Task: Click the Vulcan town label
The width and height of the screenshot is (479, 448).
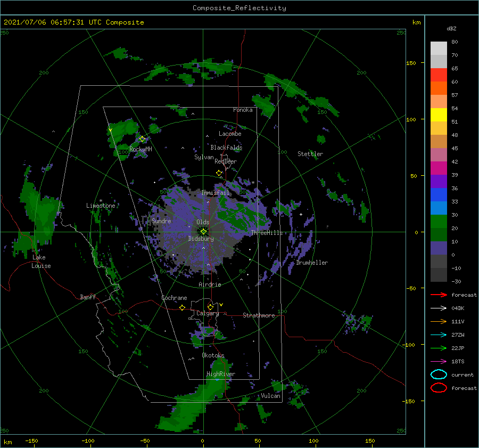Action: pos(270,396)
